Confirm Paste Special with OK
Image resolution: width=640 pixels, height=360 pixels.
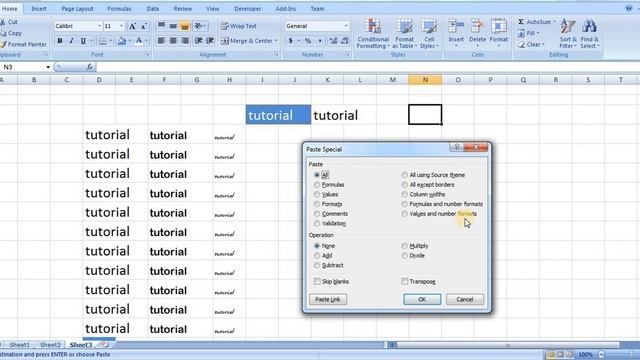coord(422,299)
